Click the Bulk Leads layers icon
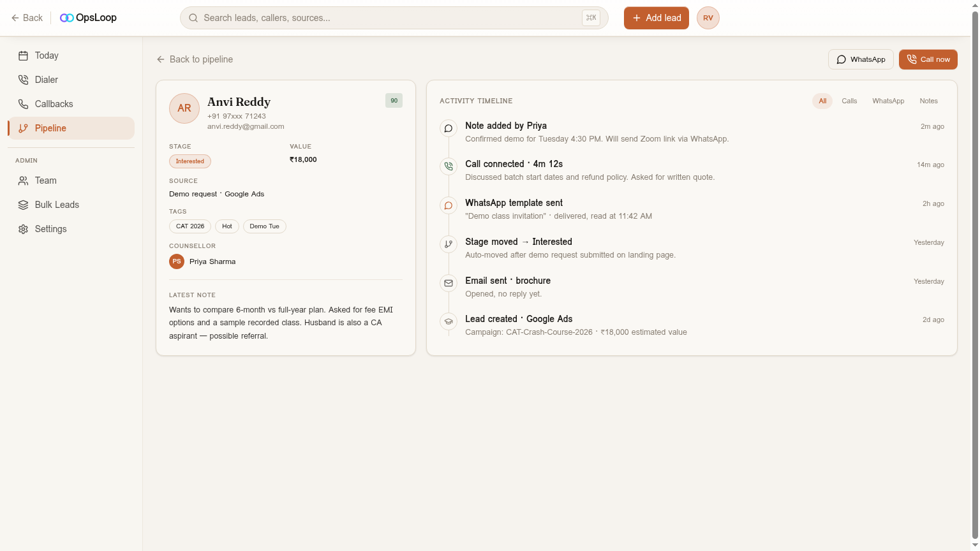 tap(23, 205)
